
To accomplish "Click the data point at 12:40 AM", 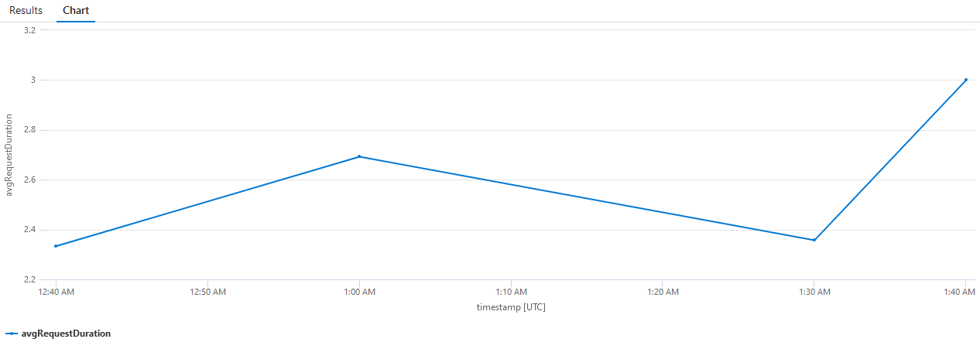I will tap(56, 246).
